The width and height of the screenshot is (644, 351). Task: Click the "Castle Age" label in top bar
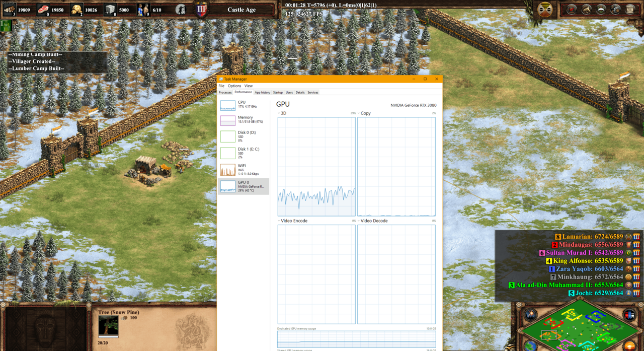[x=242, y=10]
